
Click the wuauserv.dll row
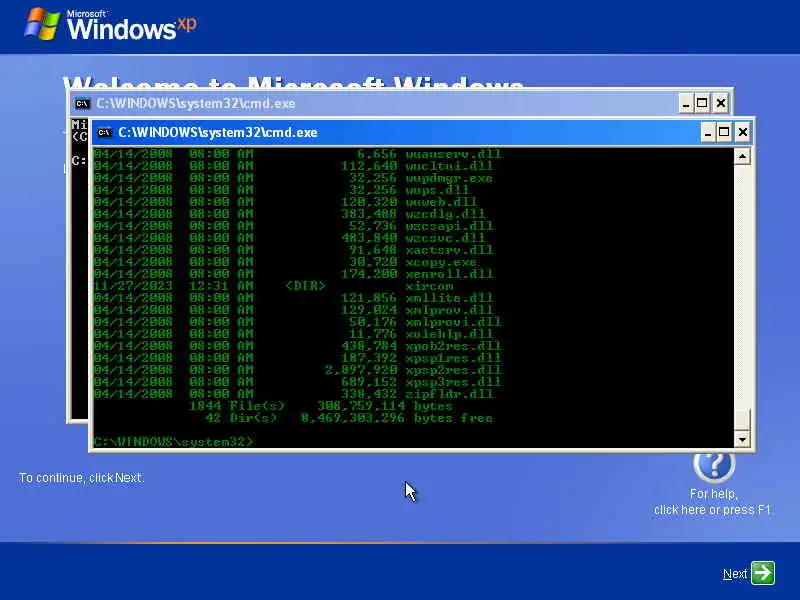tap(297, 154)
